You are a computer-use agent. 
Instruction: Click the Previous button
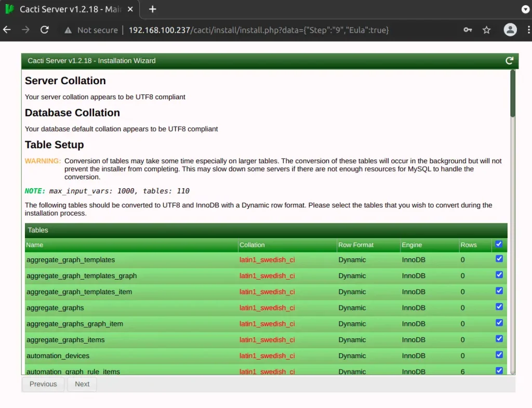[x=43, y=384]
